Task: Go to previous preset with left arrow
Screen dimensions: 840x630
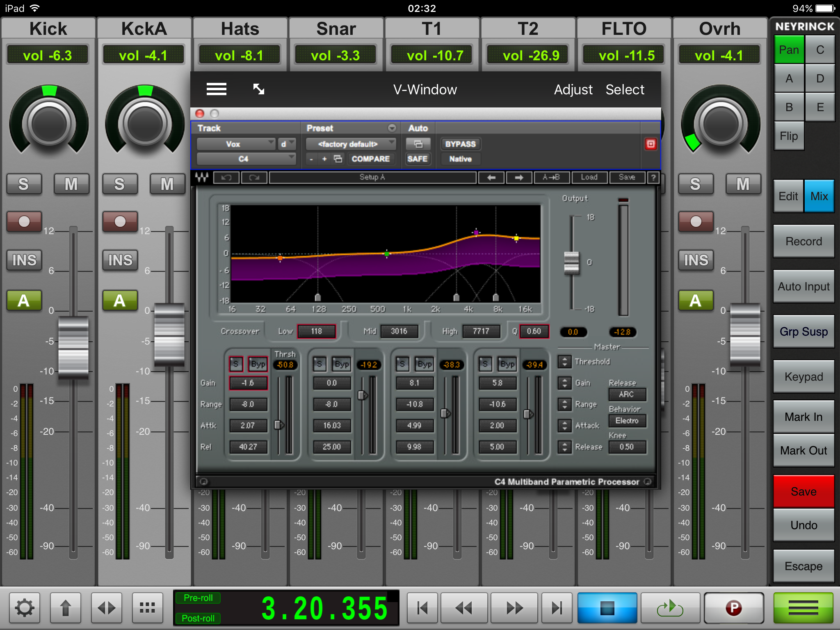Action: (x=491, y=178)
